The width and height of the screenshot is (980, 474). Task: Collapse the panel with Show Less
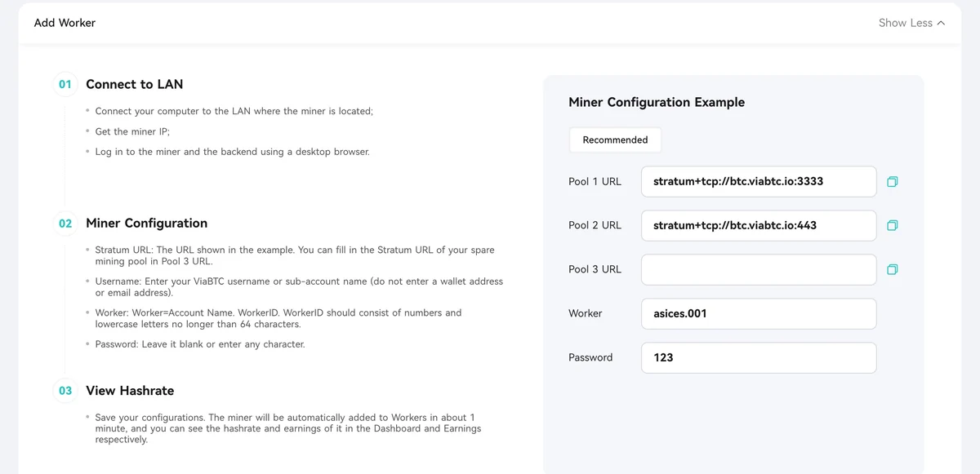(911, 23)
